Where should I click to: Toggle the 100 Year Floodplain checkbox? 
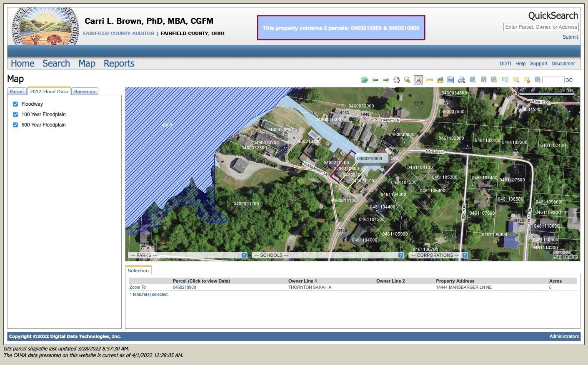pos(15,114)
